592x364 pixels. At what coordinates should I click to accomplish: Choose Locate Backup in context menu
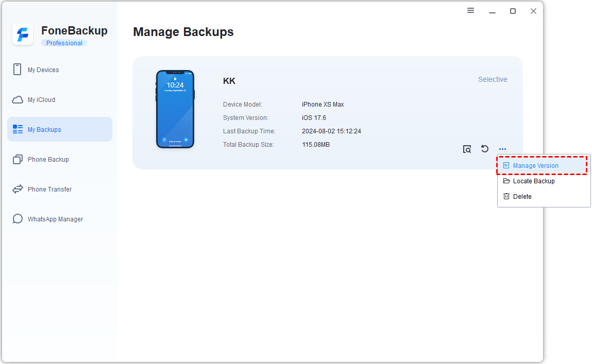pyautogui.click(x=534, y=181)
